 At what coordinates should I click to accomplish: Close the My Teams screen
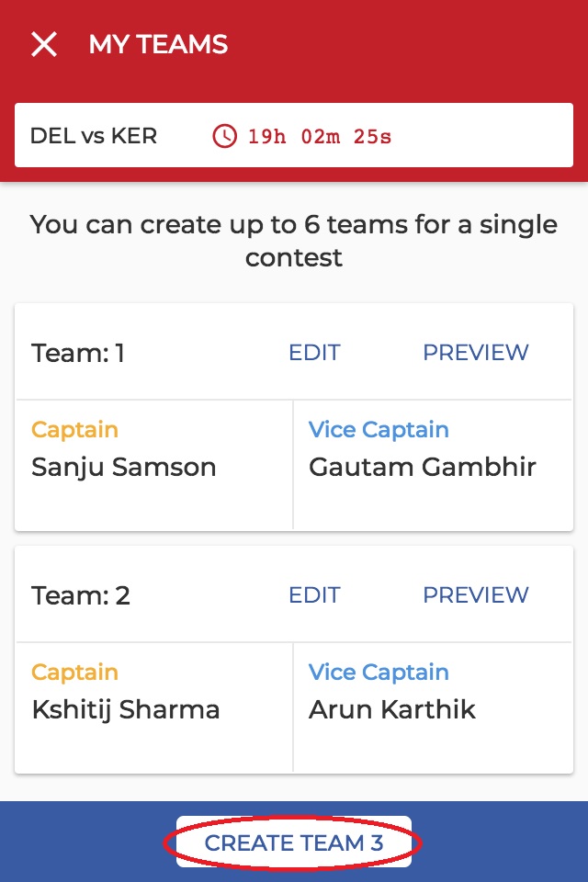coord(44,44)
